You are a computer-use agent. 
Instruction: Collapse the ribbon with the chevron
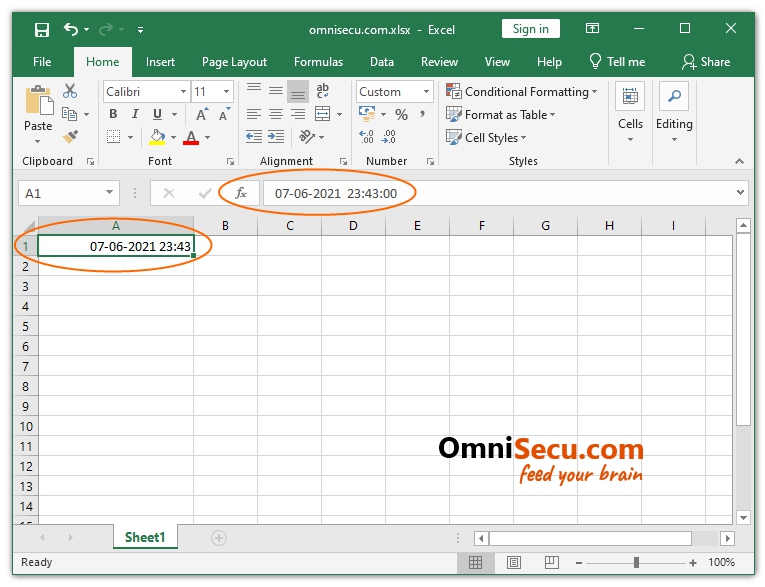coord(740,161)
